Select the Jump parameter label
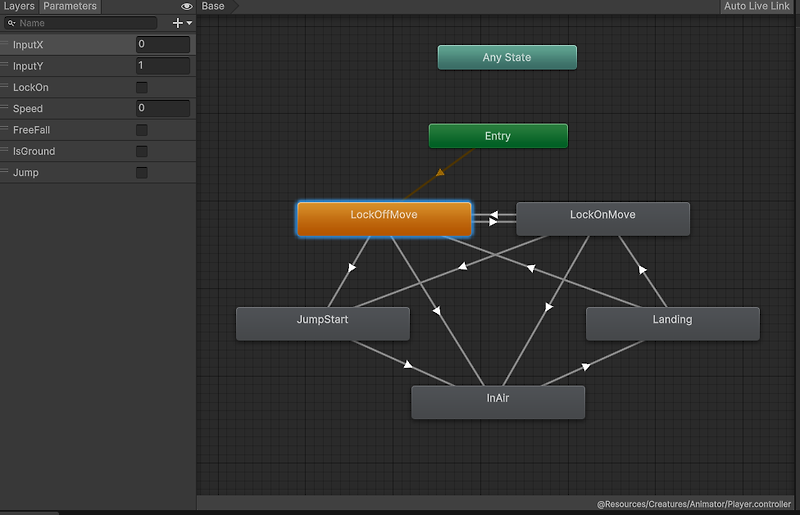 [26, 173]
